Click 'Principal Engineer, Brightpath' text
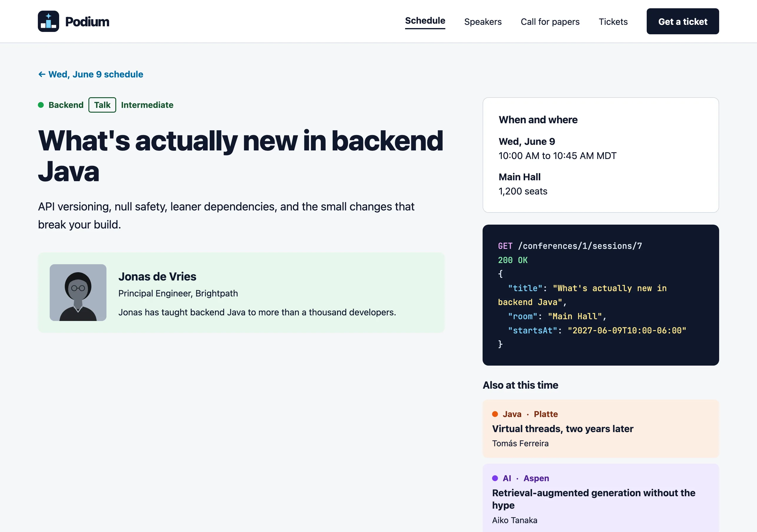 pyautogui.click(x=178, y=293)
